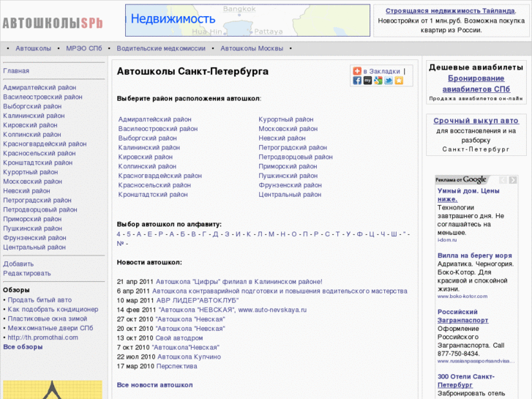Select Курортный район in main district list
Viewport: 532px width, 399px height.
pos(286,119)
